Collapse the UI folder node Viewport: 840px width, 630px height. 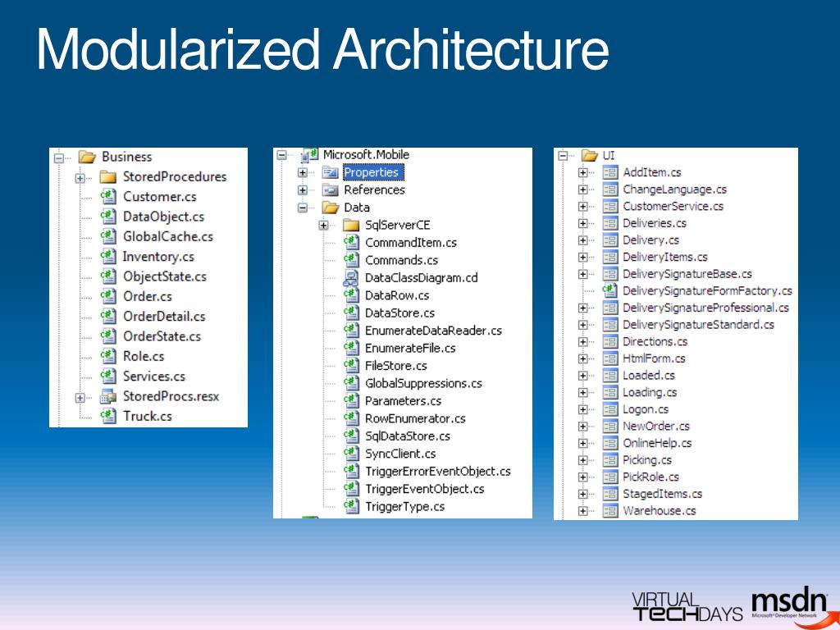click(563, 156)
